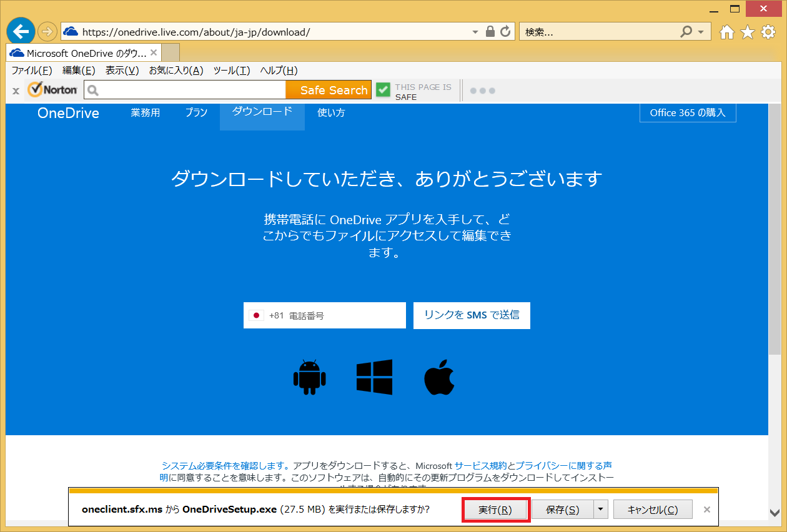
Task: Click the address bar URL field
Action: [x=275, y=31]
